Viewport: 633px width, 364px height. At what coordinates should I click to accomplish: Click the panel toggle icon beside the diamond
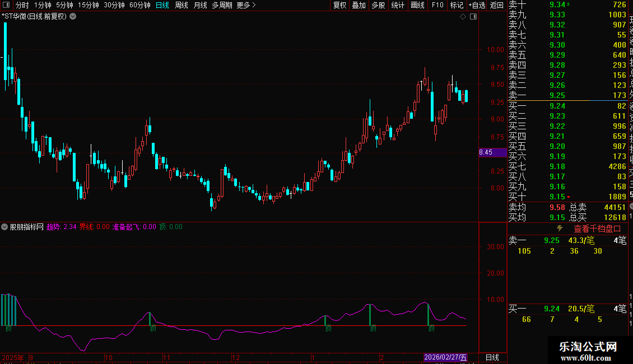(x=473, y=17)
